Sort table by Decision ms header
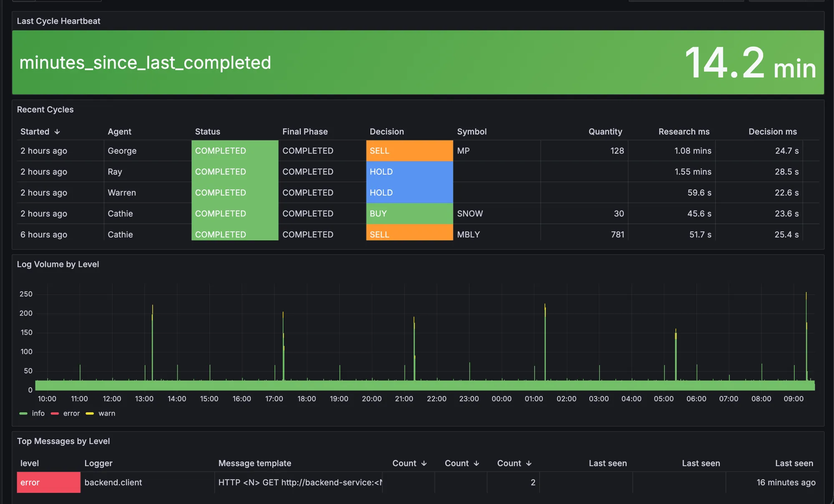The height and width of the screenshot is (504, 834). [x=773, y=132]
